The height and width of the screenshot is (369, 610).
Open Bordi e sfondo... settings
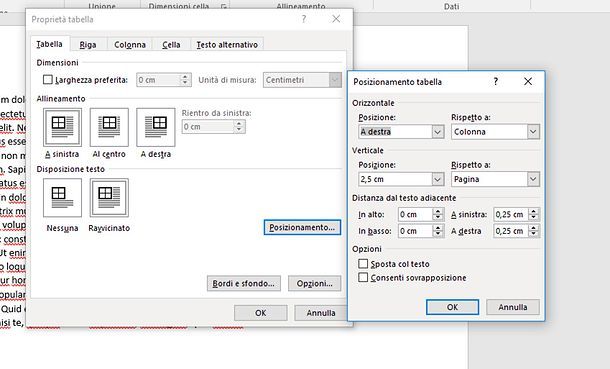click(244, 283)
